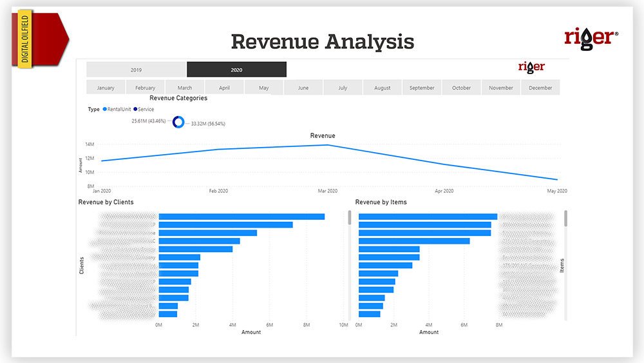Click the Revenue by Clients scrollbar
This screenshot has width=644, height=363.
350,218
